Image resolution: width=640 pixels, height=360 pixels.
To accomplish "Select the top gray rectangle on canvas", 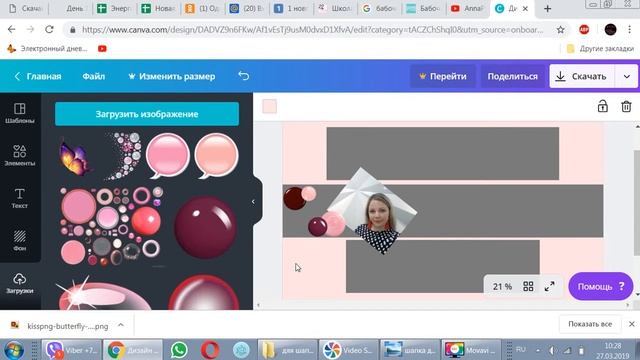I will pyautogui.click(x=442, y=153).
